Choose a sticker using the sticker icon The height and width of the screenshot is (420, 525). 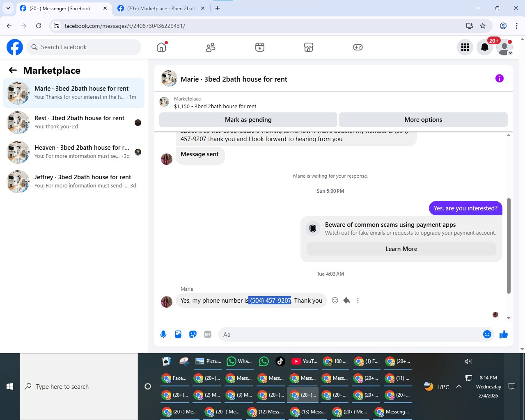click(193, 334)
